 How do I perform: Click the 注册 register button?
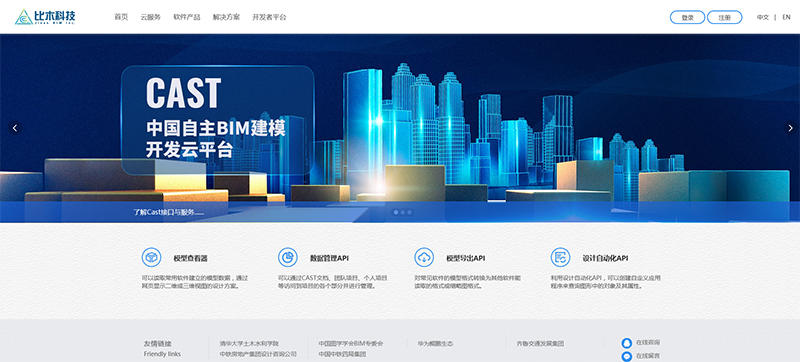pyautogui.click(x=724, y=17)
